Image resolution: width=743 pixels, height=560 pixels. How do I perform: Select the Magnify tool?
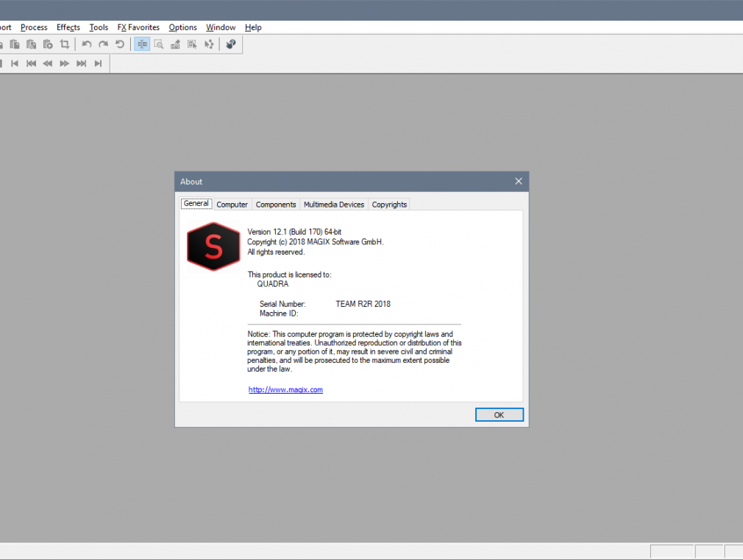(x=159, y=44)
